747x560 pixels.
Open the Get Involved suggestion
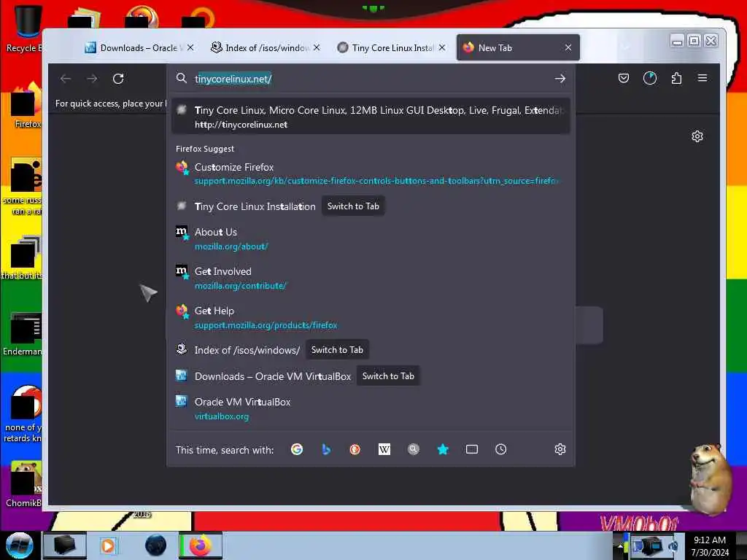click(x=371, y=278)
